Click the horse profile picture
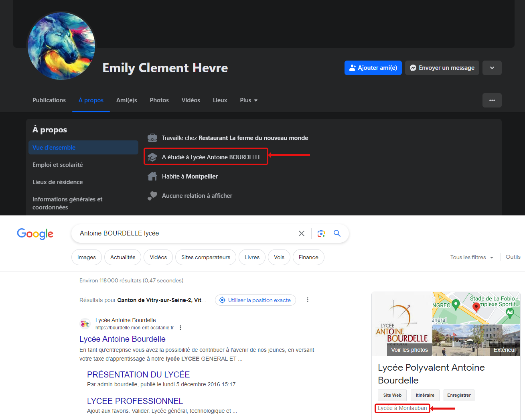Viewport: 525px width, 420px height. coord(61,46)
